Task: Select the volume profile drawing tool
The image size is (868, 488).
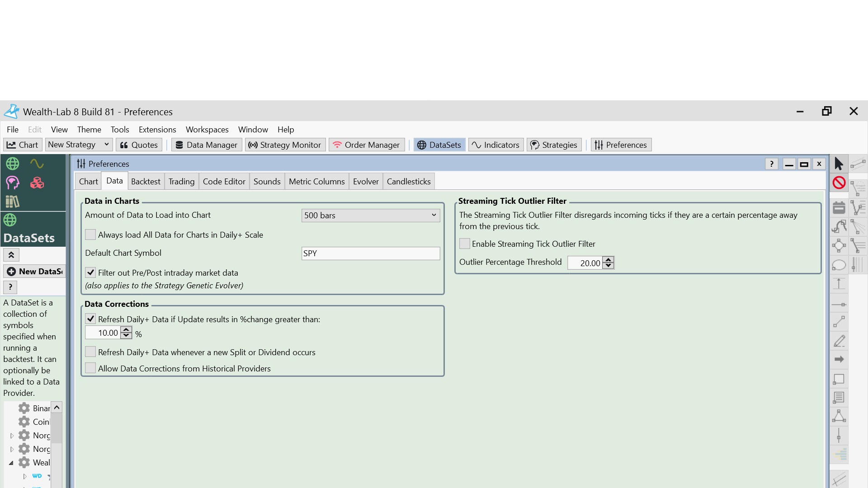Action: click(x=840, y=455)
